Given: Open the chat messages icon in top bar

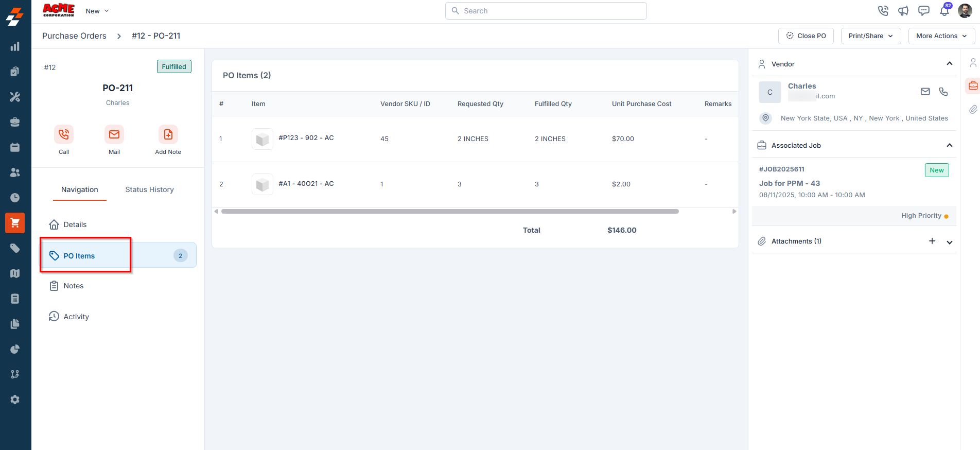Looking at the screenshot, I should [924, 11].
